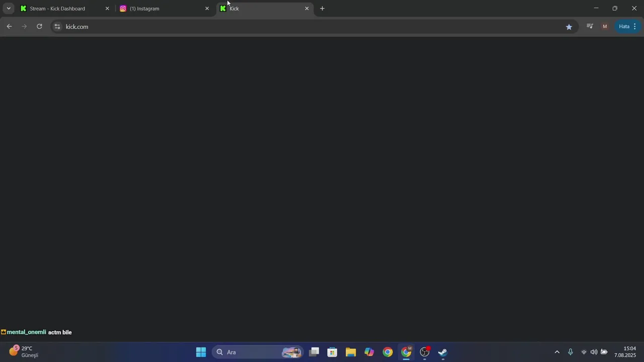Open the media controls icon
Viewport: 644px width, 362px height.
[590, 27]
